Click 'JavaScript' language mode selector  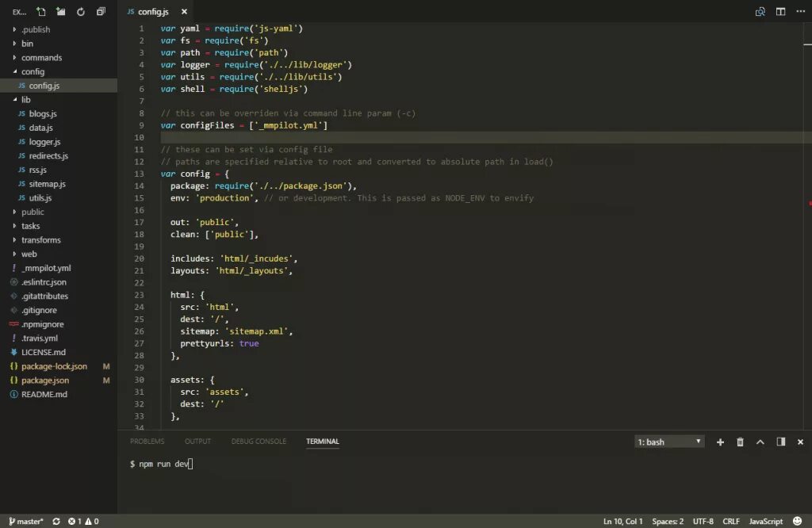click(765, 522)
